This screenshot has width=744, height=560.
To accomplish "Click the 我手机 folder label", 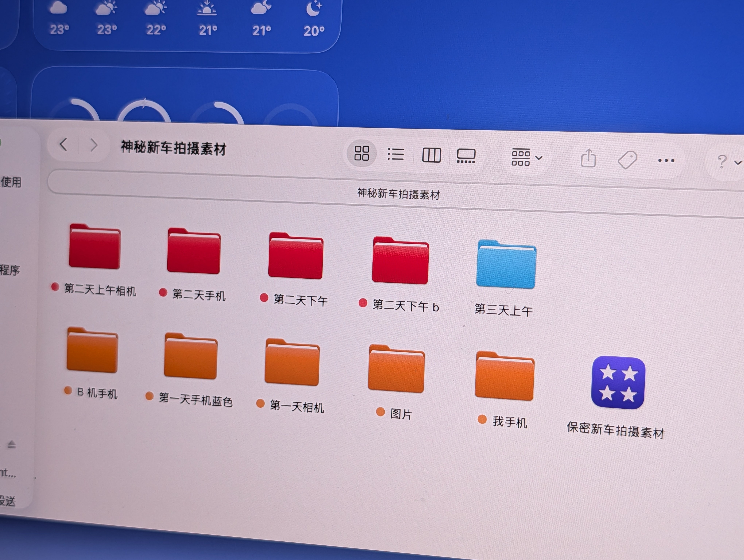I will click(x=509, y=422).
